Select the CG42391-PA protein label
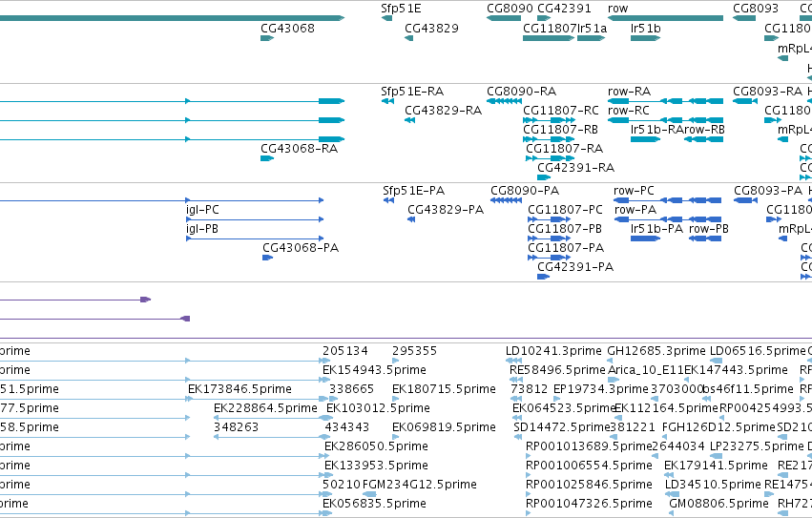Screen dimensions: 812x518 [575, 268]
